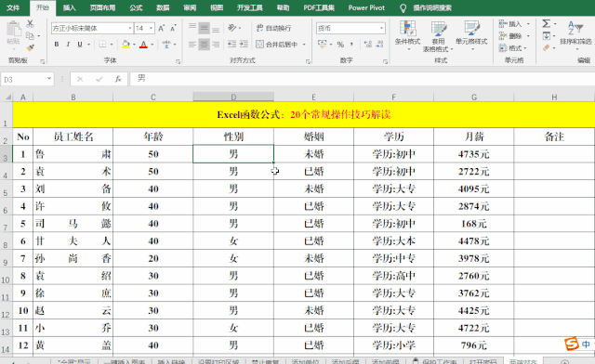Screen dimensions: 595x364
Task: Open the font name dropdown
Action: tap(130, 28)
